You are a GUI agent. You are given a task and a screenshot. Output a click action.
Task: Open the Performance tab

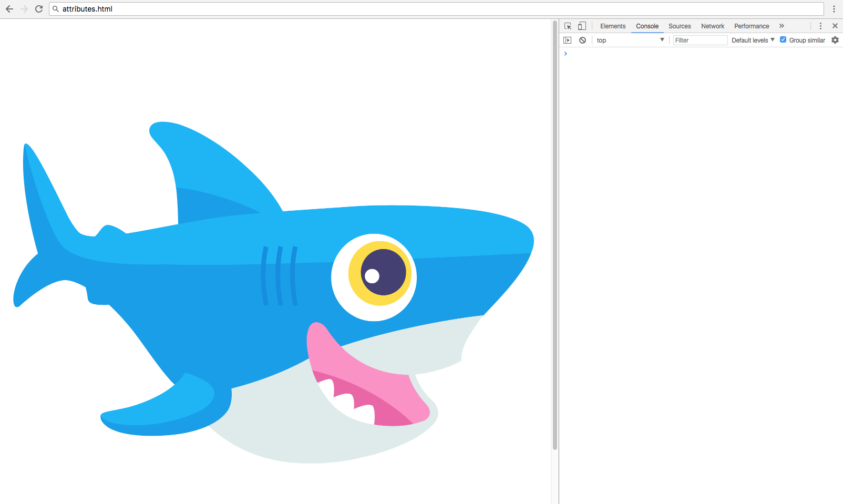(752, 26)
